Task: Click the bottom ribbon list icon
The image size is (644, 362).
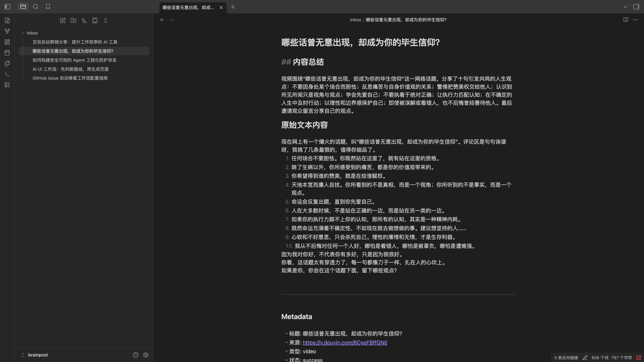Action: 7,85
